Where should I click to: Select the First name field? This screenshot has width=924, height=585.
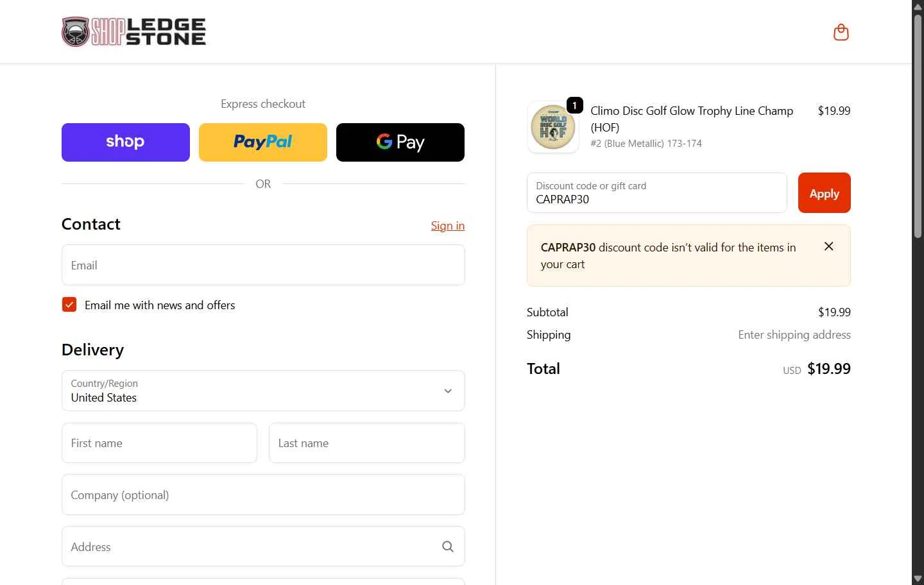pos(159,443)
